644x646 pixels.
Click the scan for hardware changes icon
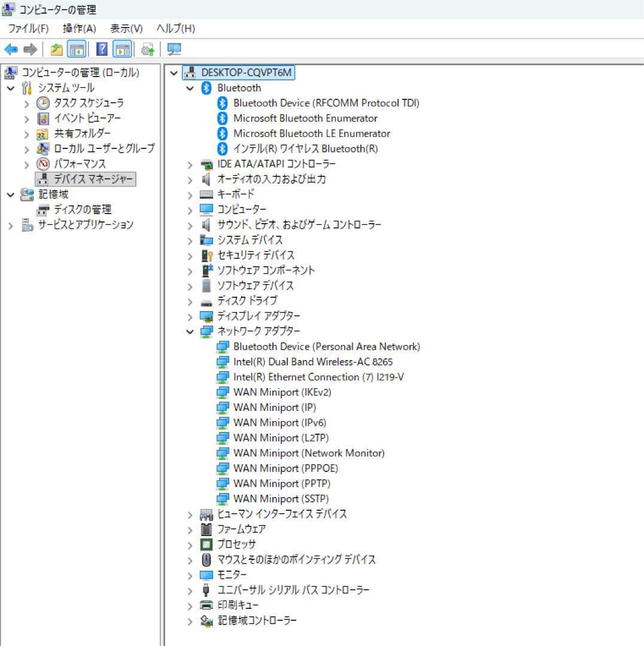(x=174, y=49)
